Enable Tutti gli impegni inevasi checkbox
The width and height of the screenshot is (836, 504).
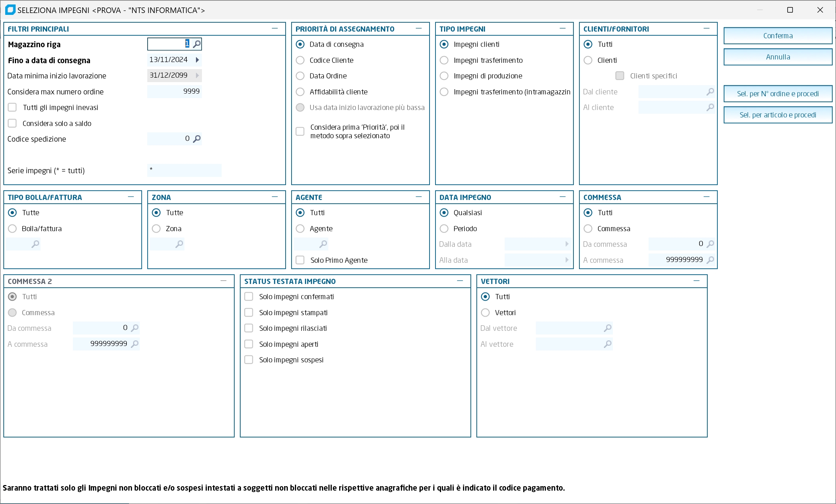click(12, 107)
